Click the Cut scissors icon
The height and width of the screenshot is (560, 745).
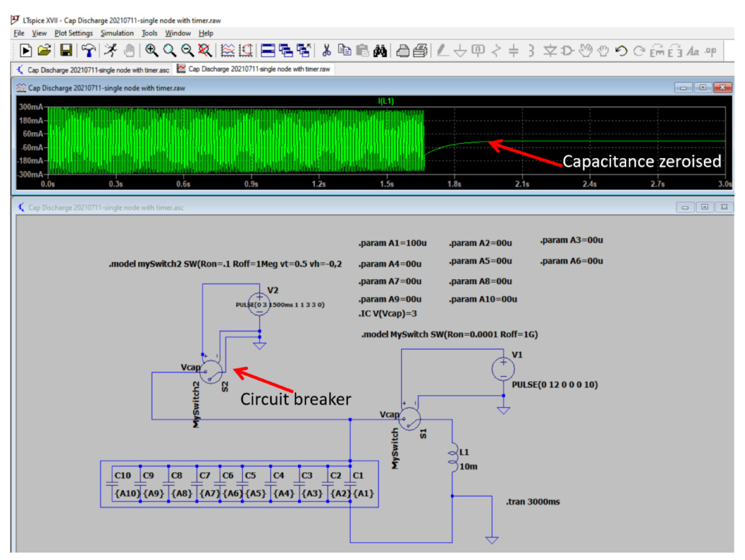tap(326, 50)
